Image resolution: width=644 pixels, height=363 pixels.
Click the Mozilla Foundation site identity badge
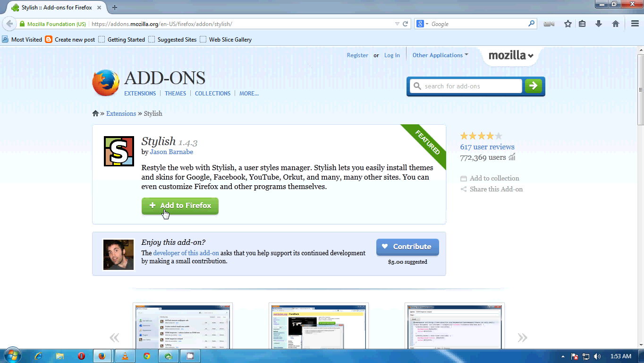tap(53, 24)
